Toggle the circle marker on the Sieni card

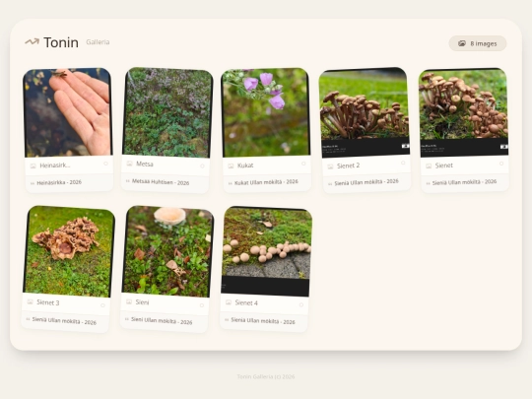click(x=202, y=305)
